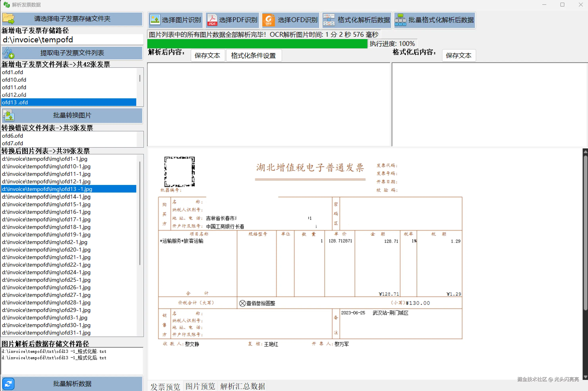Click the orange OFD recognition icon
Image resolution: width=588 pixels, height=391 pixels.
coord(268,20)
